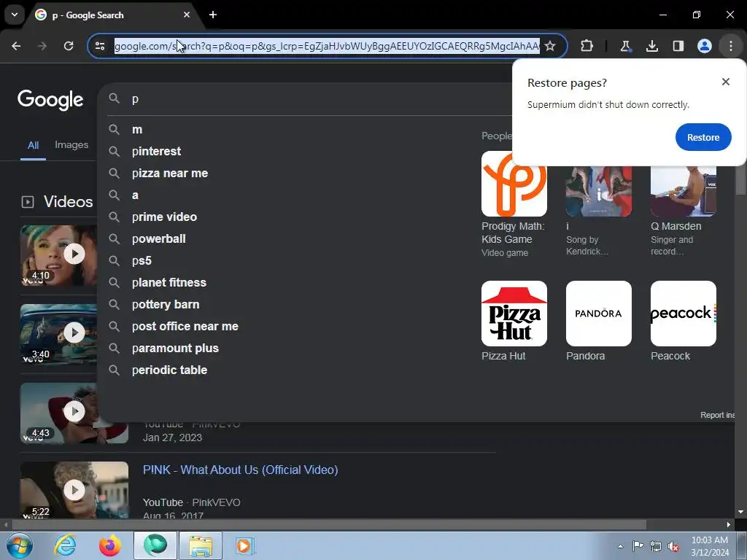
Task: Click the Google logo
Action: 50,99
